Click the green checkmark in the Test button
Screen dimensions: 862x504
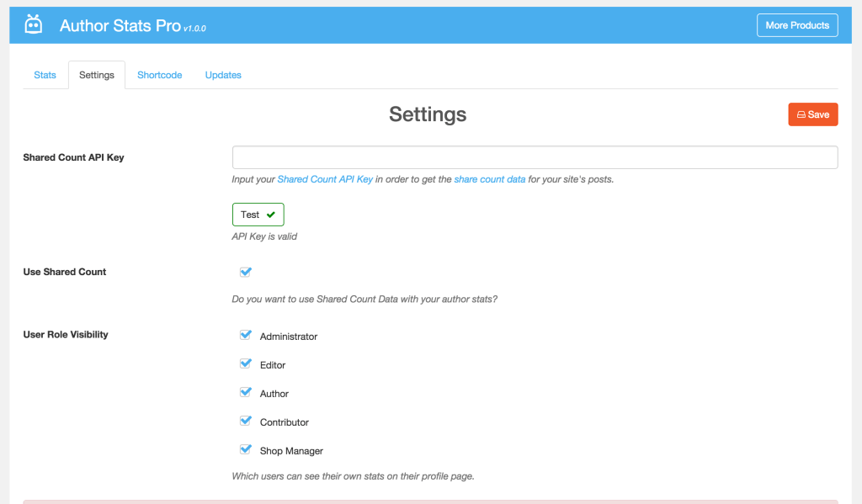click(269, 214)
